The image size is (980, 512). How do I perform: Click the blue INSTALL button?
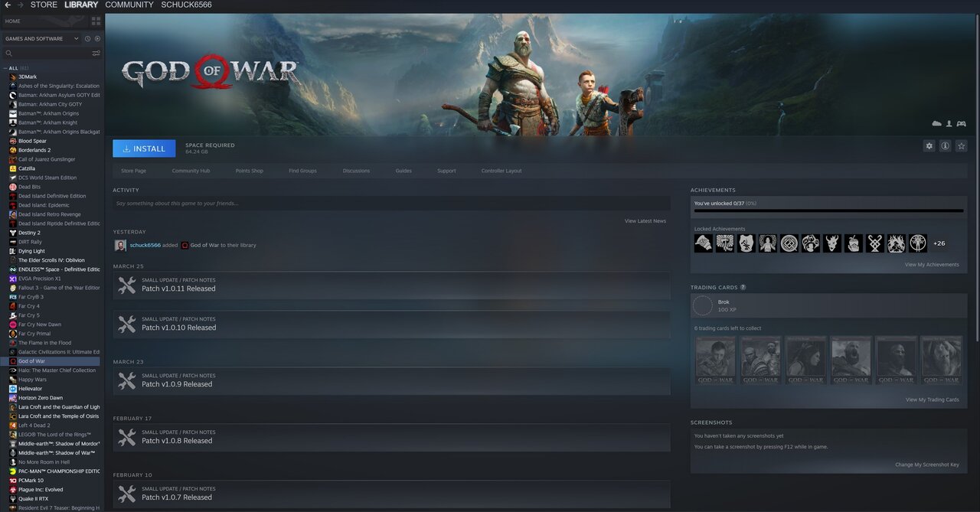click(x=144, y=148)
